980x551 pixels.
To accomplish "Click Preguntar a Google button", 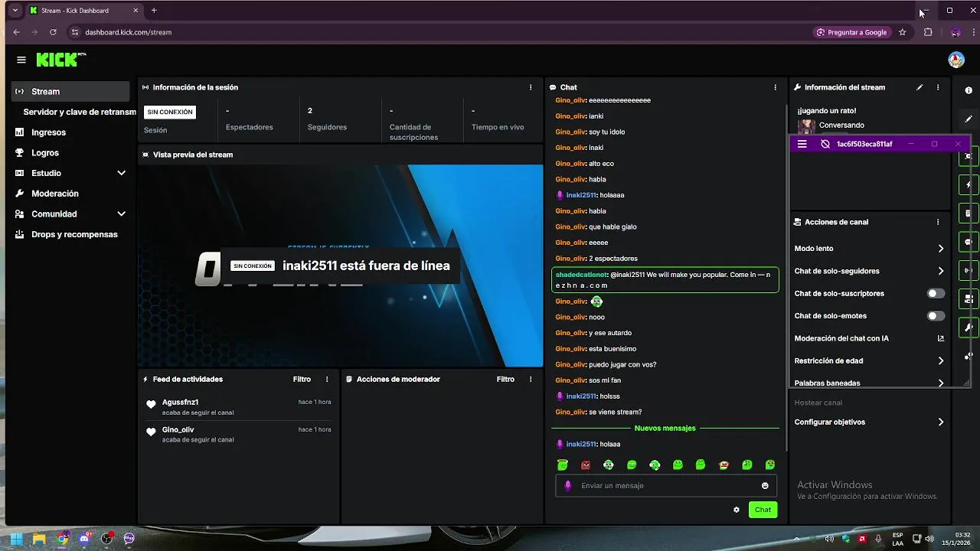I will (x=851, y=32).
